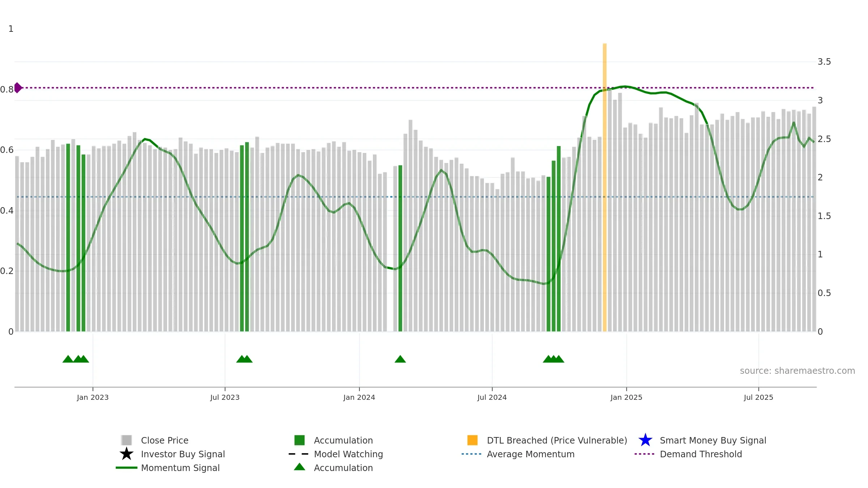The width and height of the screenshot is (868, 488).
Task: Click the Jul 2023 axis label
Action: click(225, 398)
